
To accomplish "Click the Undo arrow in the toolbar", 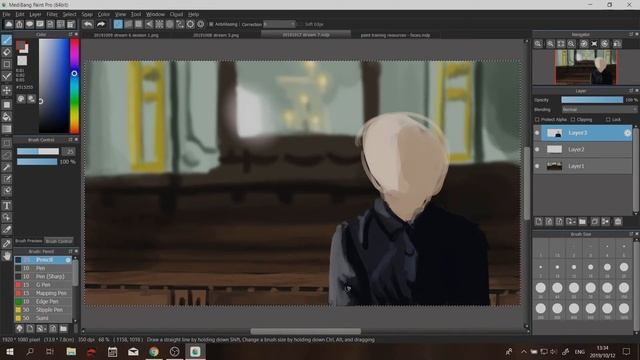I will pyautogui.click(x=88, y=24).
